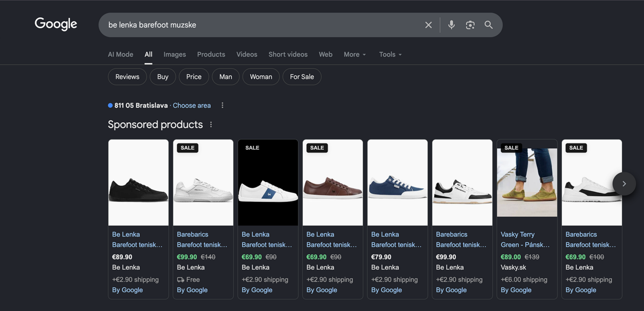Click the crossed-out €100 price
The image size is (644, 311).
point(597,257)
